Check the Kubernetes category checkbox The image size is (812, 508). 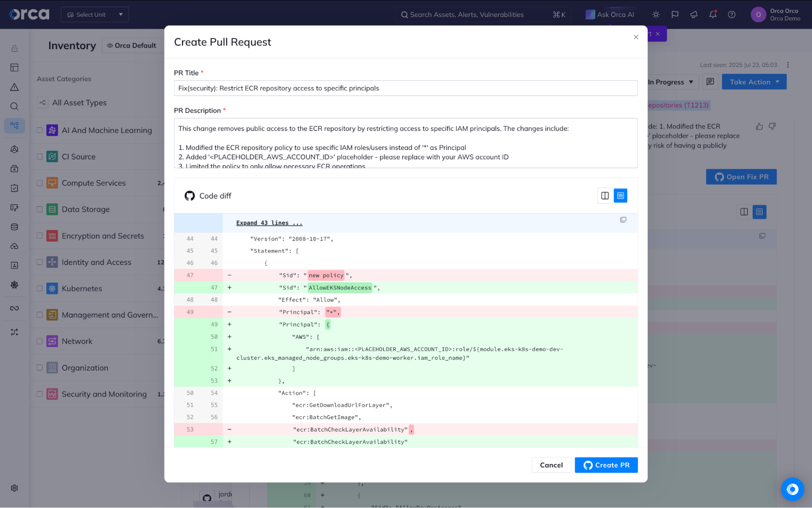(x=39, y=289)
